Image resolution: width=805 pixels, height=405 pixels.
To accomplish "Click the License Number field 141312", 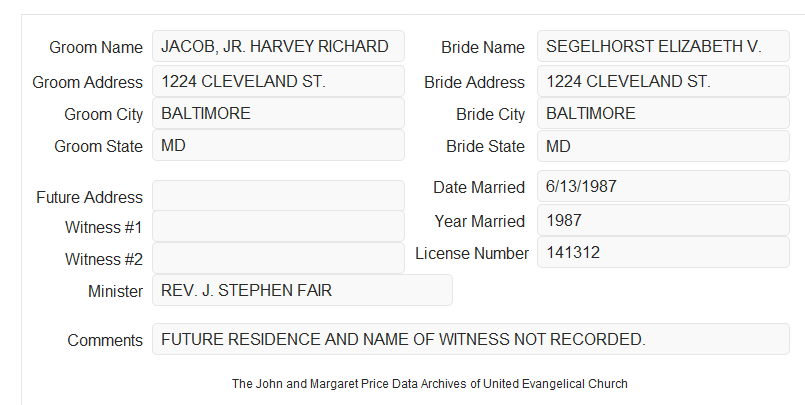I will point(663,252).
